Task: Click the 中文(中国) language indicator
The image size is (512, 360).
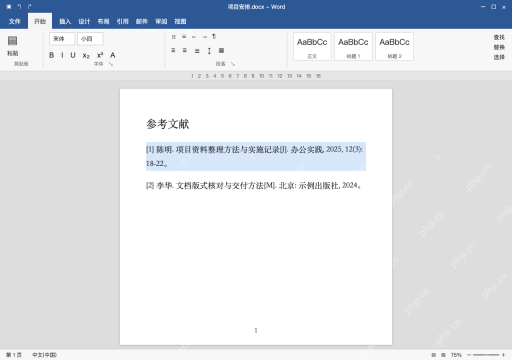Action: [x=44, y=355]
